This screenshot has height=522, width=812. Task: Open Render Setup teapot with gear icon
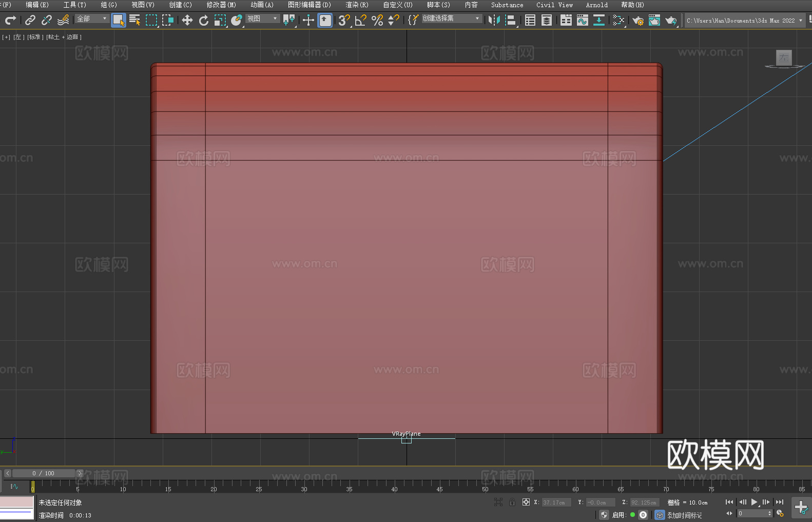coord(638,20)
